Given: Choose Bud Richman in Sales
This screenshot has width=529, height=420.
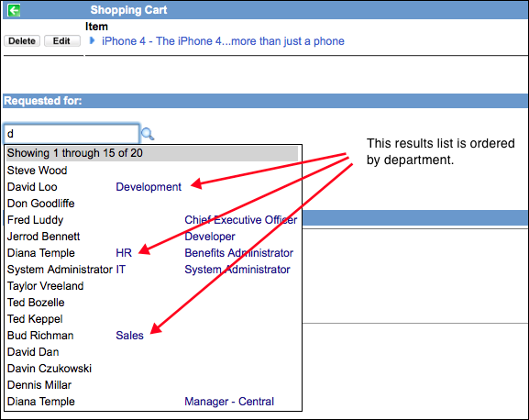Looking at the screenshot, I should (x=152, y=336).
